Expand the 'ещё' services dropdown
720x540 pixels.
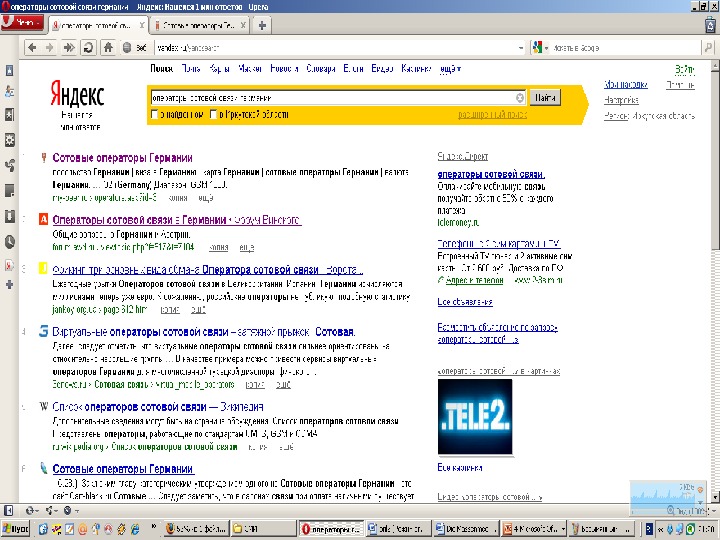tap(450, 69)
